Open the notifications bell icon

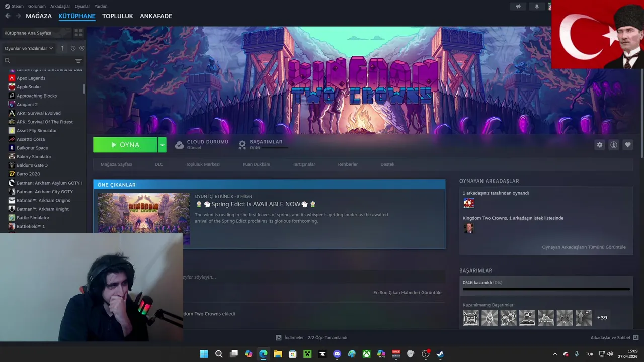537,6
